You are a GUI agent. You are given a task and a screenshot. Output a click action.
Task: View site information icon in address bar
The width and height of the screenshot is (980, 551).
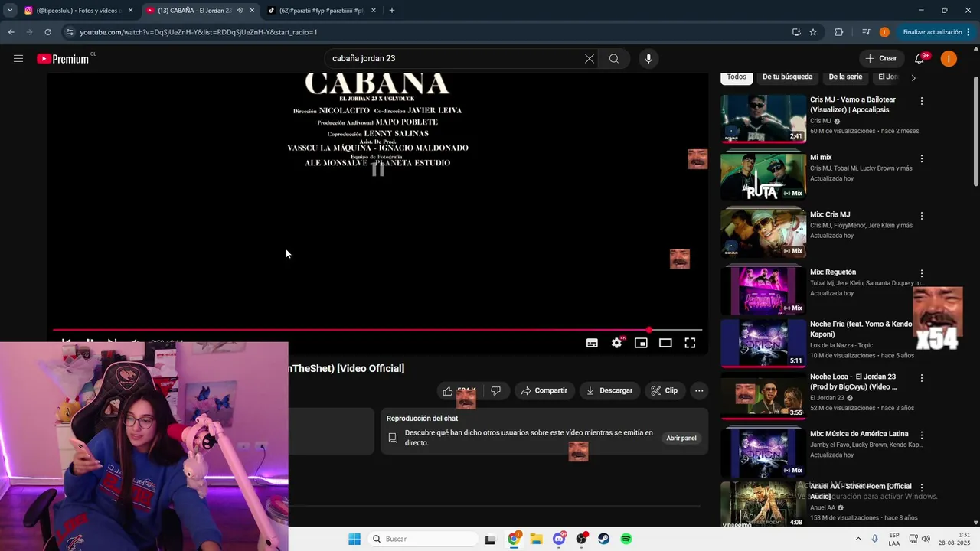pyautogui.click(x=70, y=32)
